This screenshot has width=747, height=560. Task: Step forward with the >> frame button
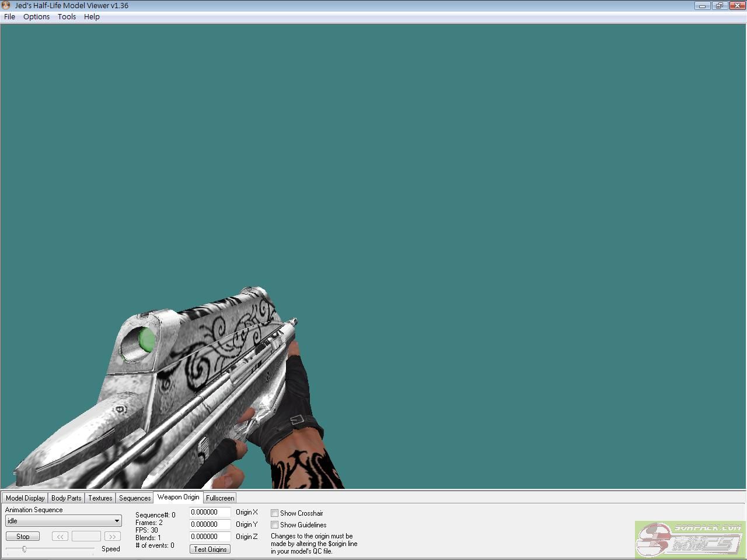(112, 537)
